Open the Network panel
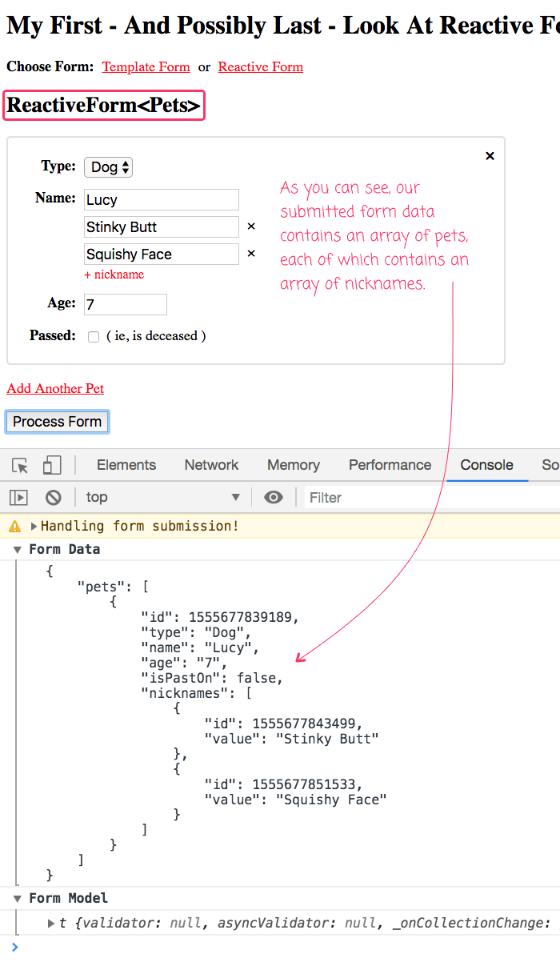This screenshot has height=962, width=560. click(210, 464)
